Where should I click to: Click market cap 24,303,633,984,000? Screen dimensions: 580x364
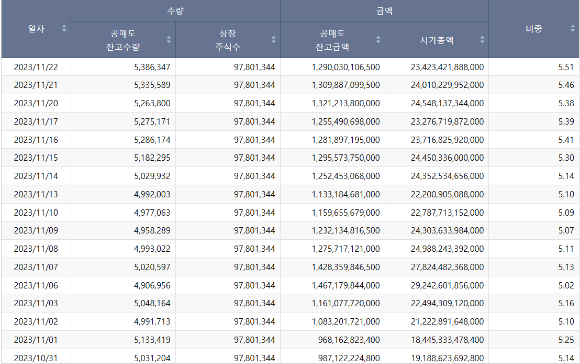(x=447, y=231)
